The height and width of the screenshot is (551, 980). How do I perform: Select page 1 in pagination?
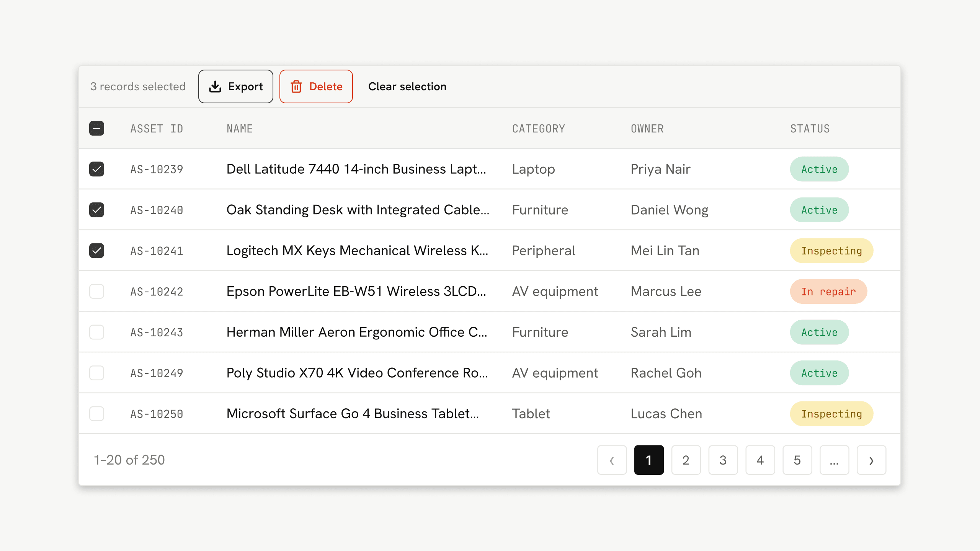tap(649, 460)
